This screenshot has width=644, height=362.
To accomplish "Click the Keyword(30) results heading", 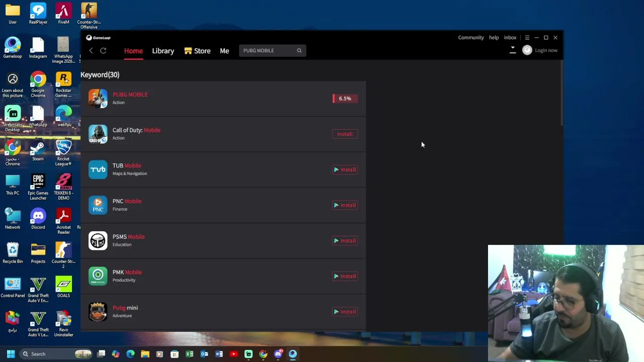I will (x=100, y=75).
